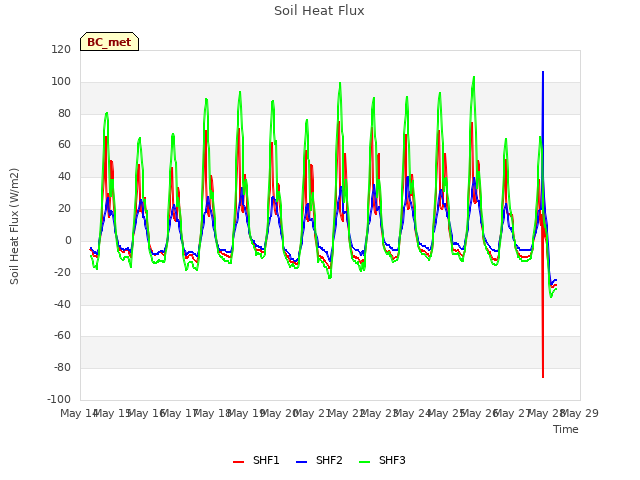Viewport: 640px width, 480px height.
Task: Click the 100 y-axis tick label
Action: [61, 81]
